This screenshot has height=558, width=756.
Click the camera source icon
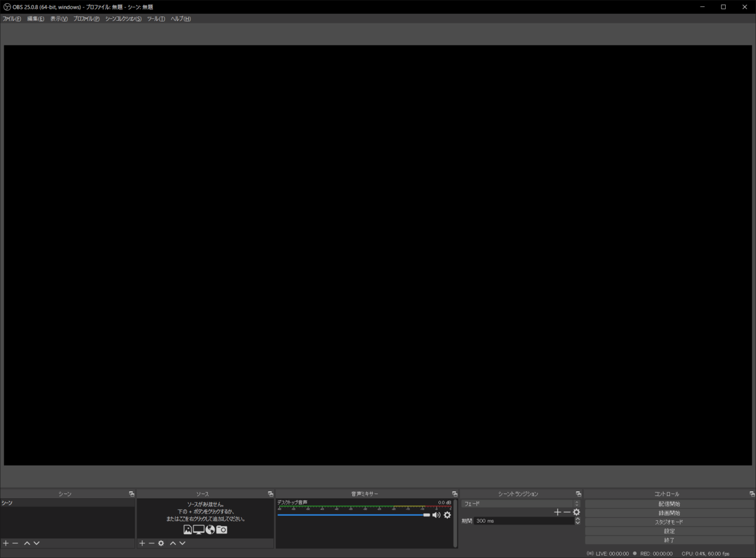(x=222, y=530)
